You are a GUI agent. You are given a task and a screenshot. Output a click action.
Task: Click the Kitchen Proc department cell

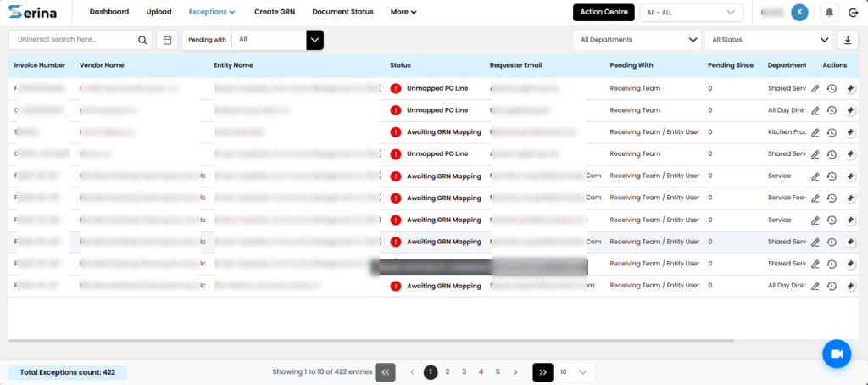point(787,132)
